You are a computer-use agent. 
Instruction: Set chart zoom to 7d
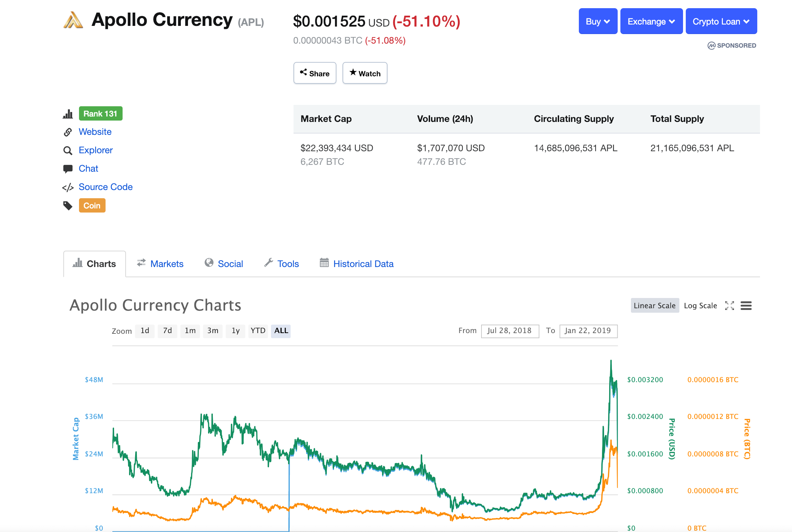pos(167,331)
